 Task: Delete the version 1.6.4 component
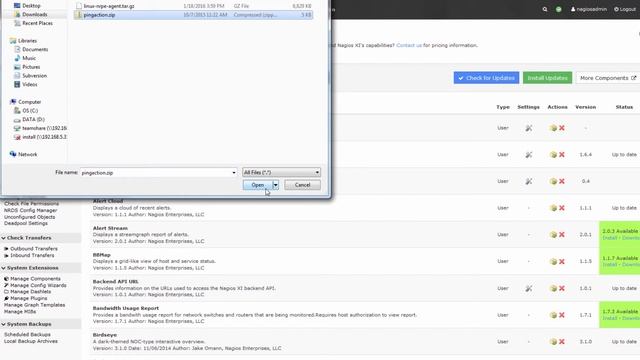[562, 155]
